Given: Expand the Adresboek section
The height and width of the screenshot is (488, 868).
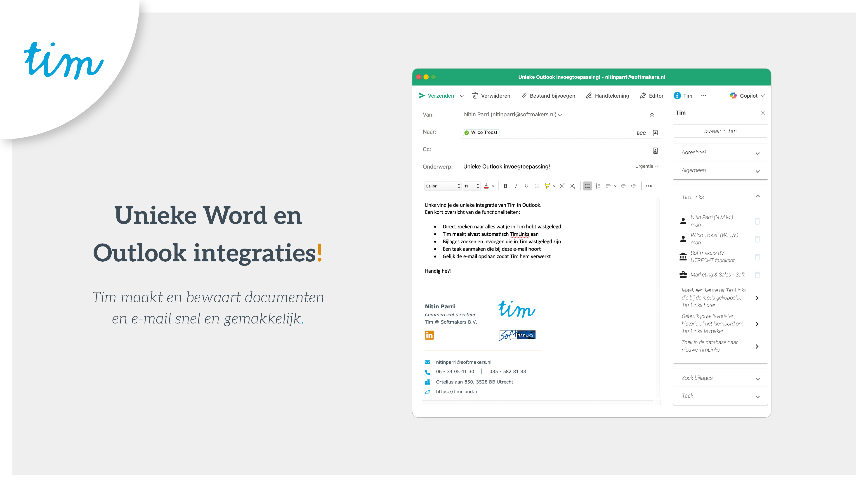Looking at the screenshot, I should (x=720, y=152).
